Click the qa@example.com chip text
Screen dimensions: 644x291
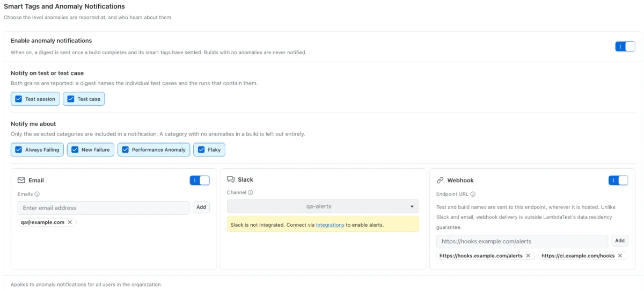click(43, 222)
